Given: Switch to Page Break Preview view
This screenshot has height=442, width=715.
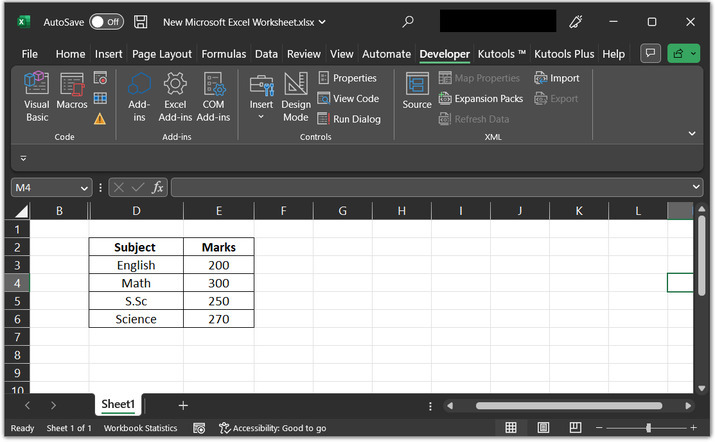Looking at the screenshot, I should coord(576,428).
